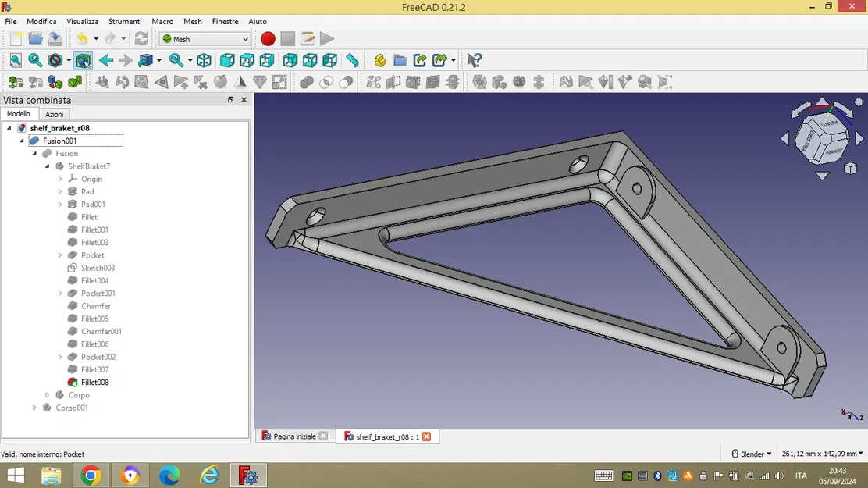Open the Strumenti menu

[125, 21]
